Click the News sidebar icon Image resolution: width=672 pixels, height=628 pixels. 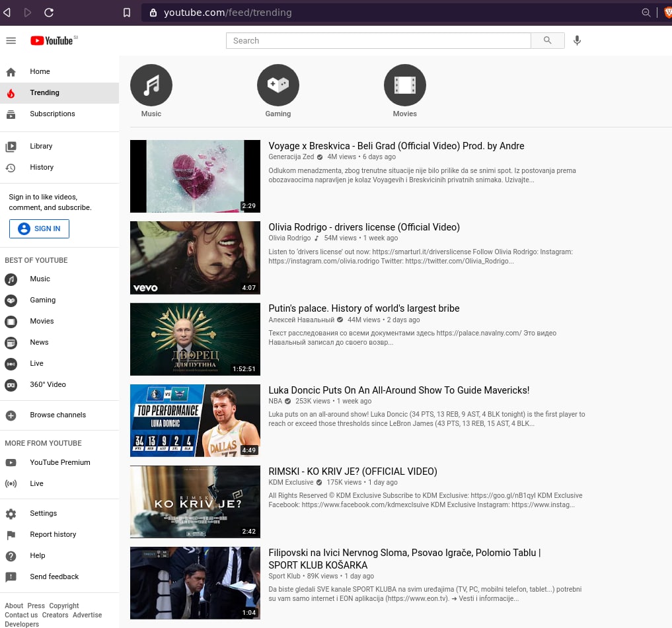pyautogui.click(x=11, y=343)
